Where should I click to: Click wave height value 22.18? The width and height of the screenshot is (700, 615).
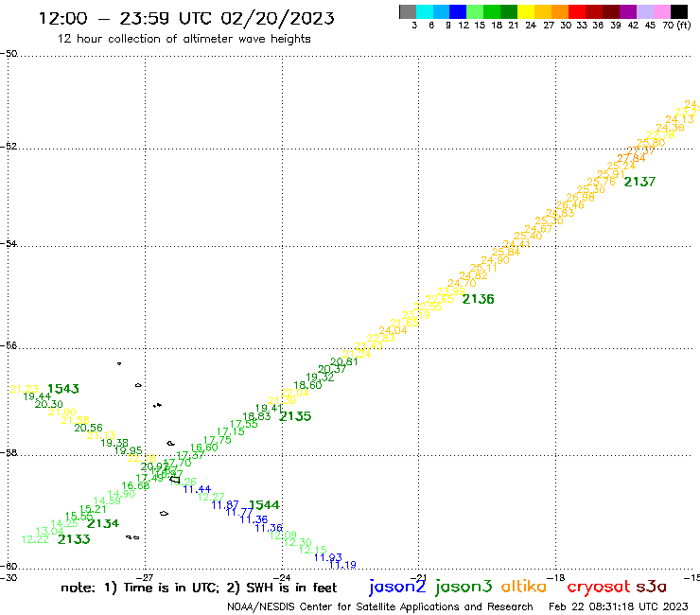[x=142, y=458]
